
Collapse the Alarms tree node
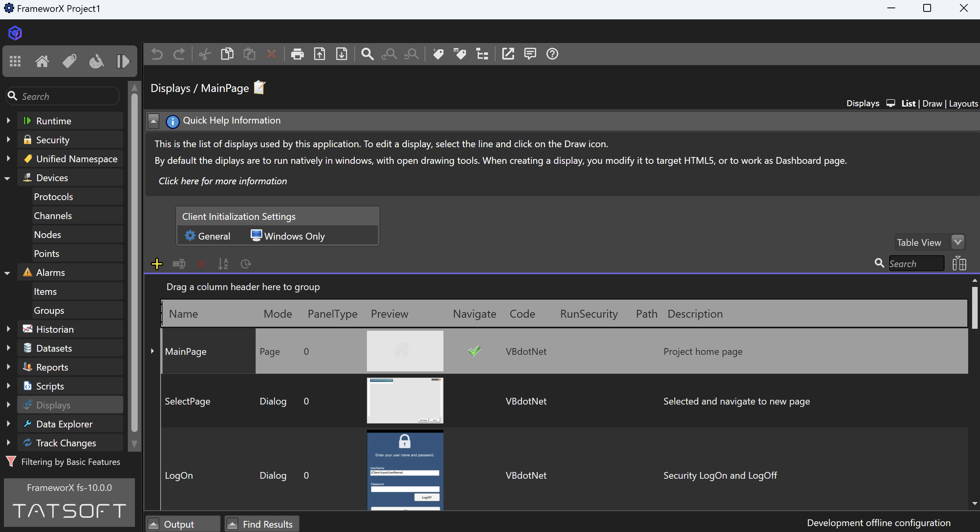pos(7,273)
